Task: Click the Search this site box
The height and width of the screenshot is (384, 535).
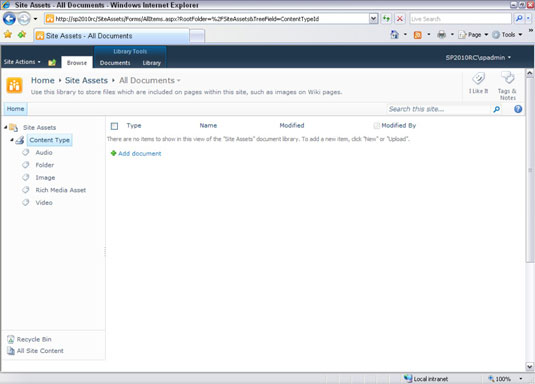Action: pyautogui.click(x=438, y=109)
